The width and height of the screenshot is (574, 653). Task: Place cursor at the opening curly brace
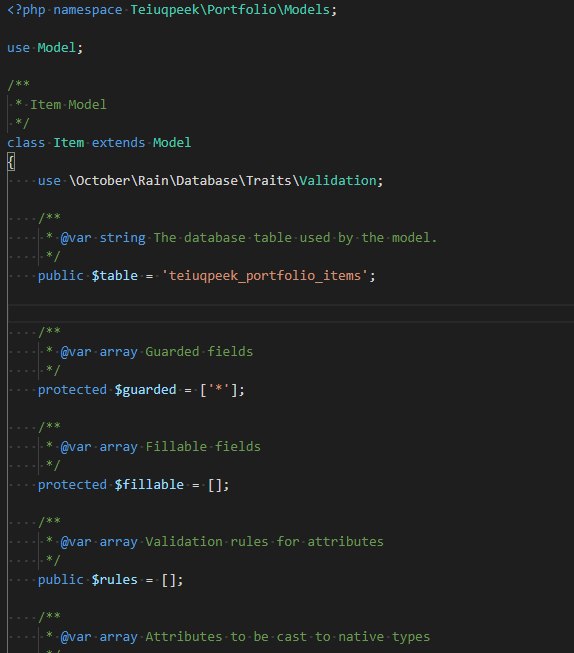[11, 162]
